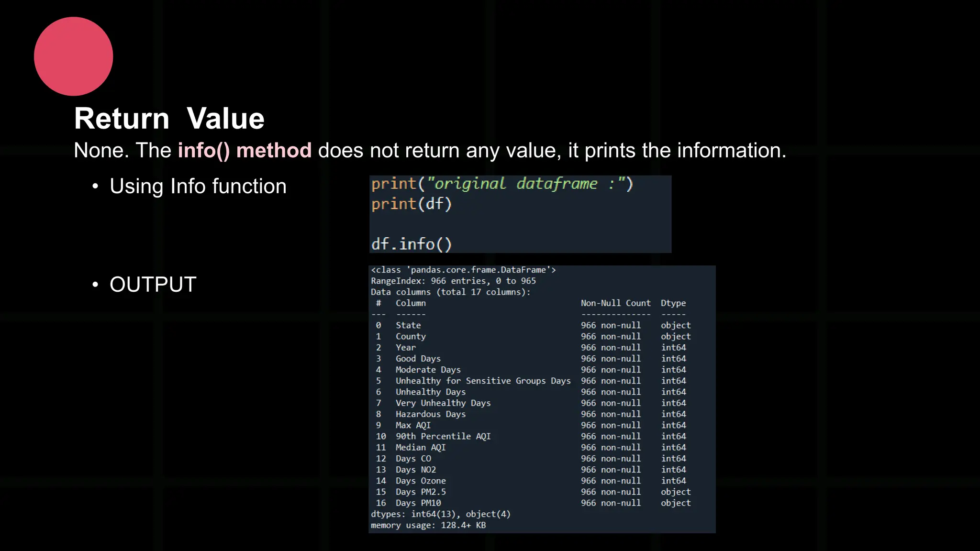Click the dtypes summary line

pyautogui.click(x=440, y=515)
